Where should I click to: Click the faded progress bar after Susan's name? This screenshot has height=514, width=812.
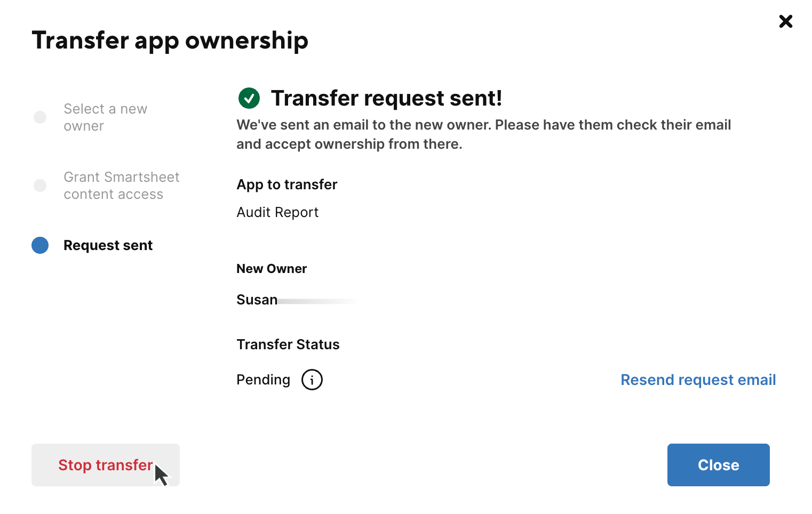pos(319,301)
